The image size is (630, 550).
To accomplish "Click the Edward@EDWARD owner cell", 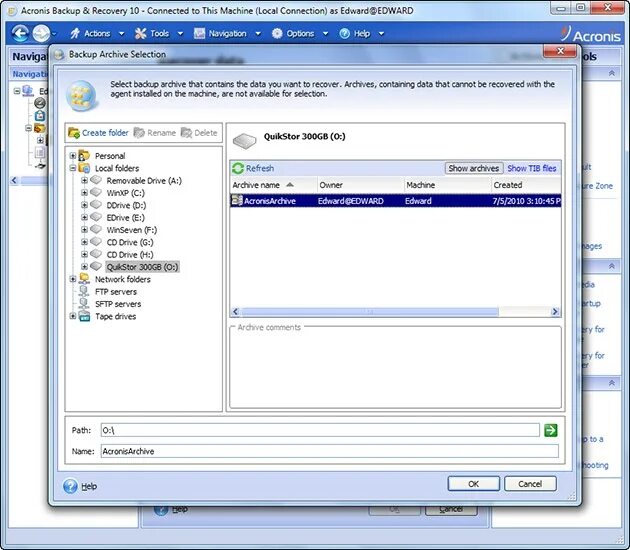I will pos(350,201).
